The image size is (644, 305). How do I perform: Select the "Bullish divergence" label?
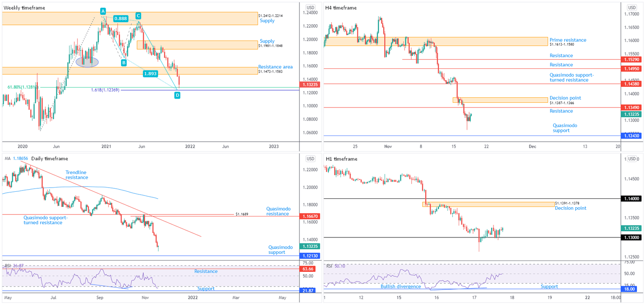[x=401, y=286]
